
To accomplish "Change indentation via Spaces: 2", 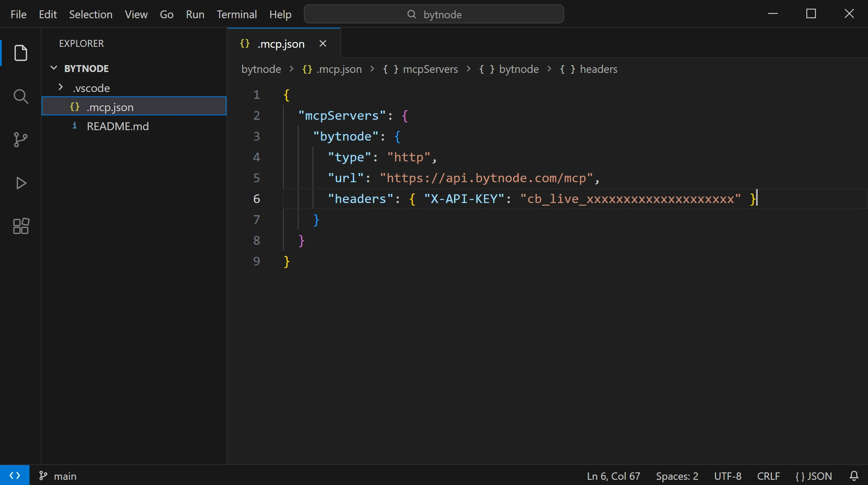I will (677, 476).
